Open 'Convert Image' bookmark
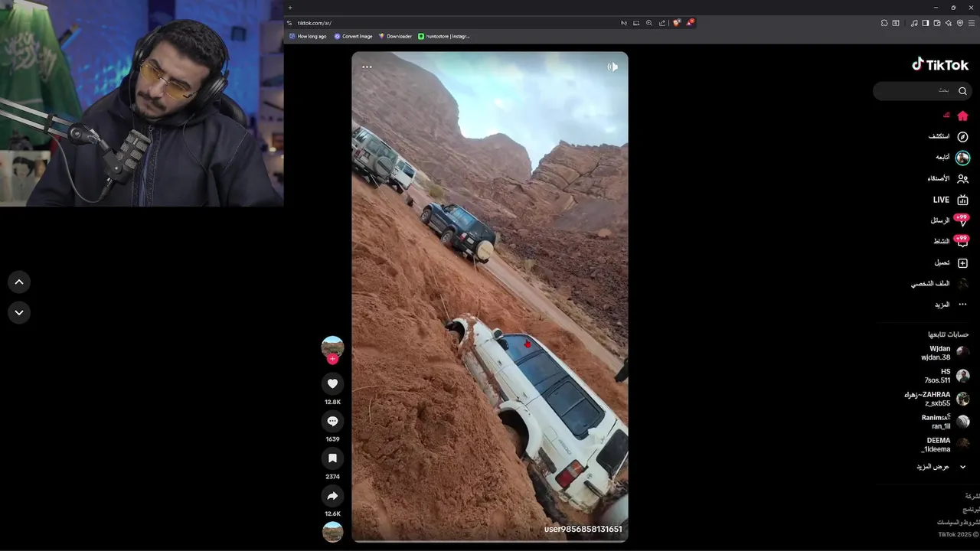Screen dimensions: 980x551 [353, 36]
